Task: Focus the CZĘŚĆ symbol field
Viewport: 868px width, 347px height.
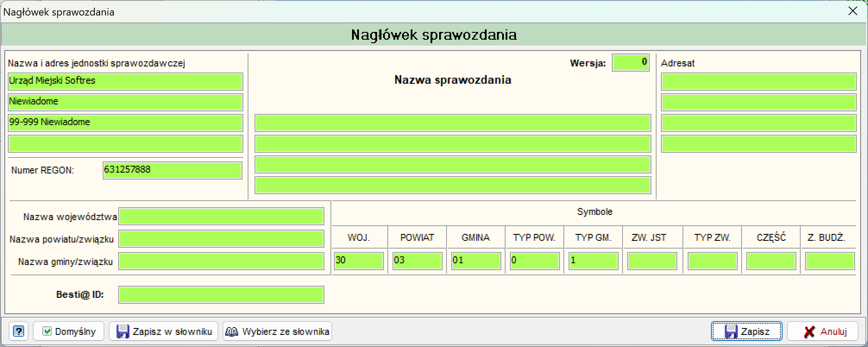Action: [x=771, y=261]
